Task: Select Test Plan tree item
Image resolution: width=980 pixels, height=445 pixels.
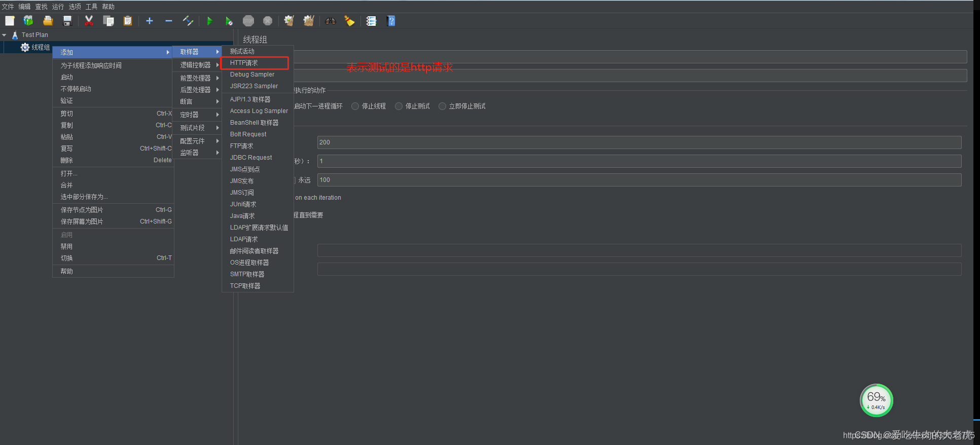Action: pyautogui.click(x=34, y=35)
